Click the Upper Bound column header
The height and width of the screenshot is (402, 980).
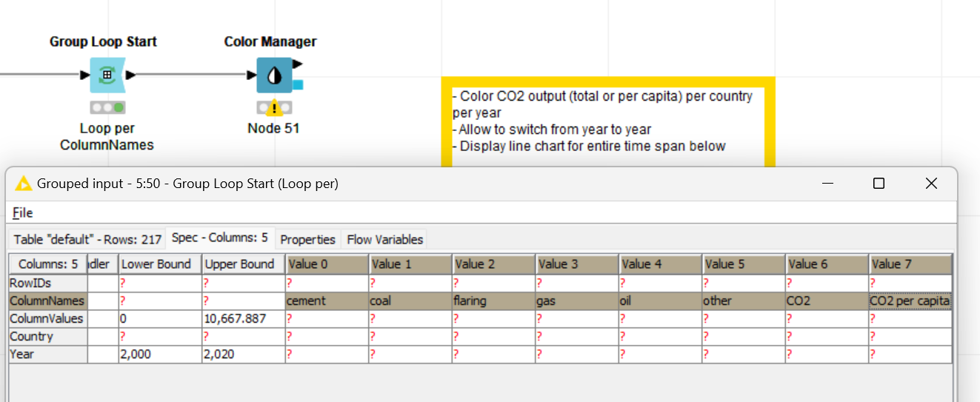[x=240, y=264]
